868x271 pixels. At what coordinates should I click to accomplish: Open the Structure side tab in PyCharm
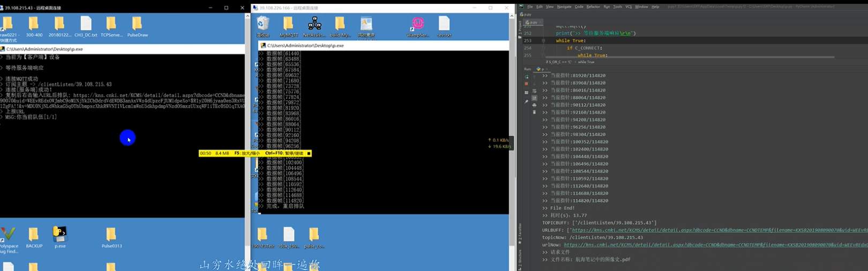(x=520, y=259)
